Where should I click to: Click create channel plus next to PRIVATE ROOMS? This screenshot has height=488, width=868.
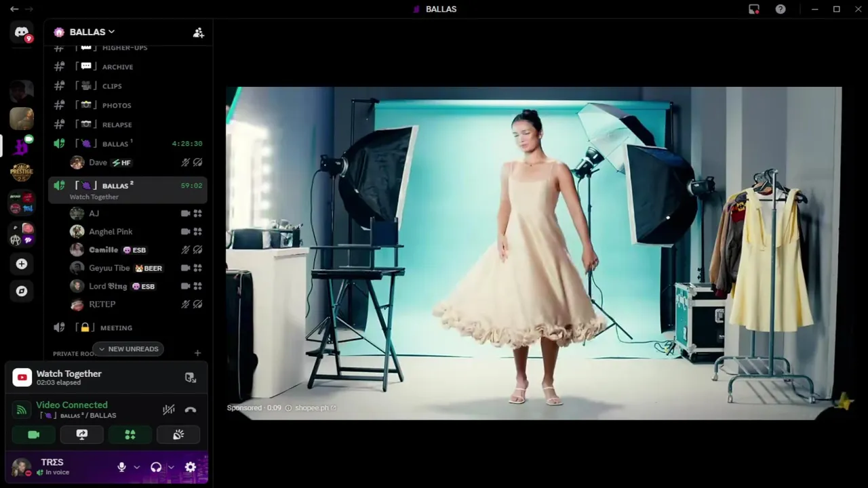coord(197,352)
